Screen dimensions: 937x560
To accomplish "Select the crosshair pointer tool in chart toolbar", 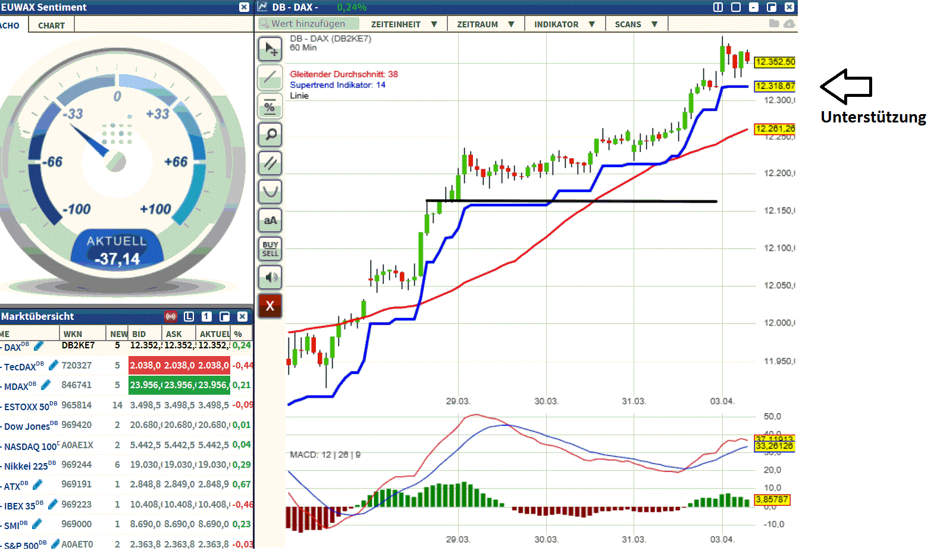I will (270, 49).
